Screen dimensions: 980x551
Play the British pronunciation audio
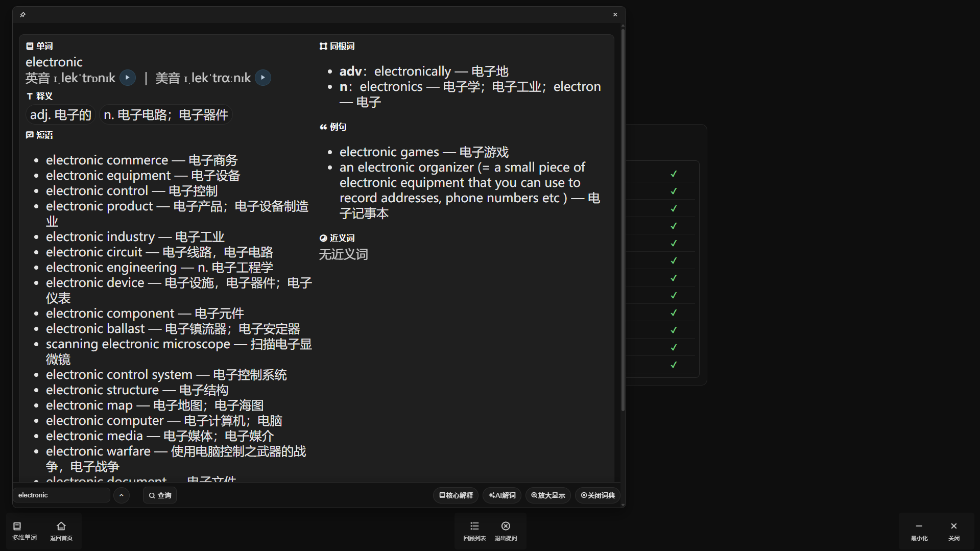coord(128,78)
